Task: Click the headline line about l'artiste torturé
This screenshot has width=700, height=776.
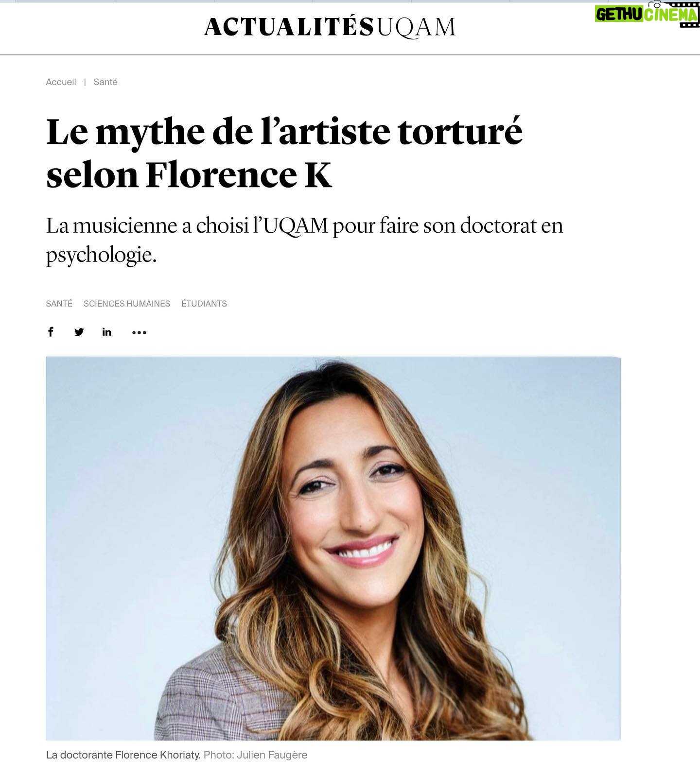Action: point(284,132)
